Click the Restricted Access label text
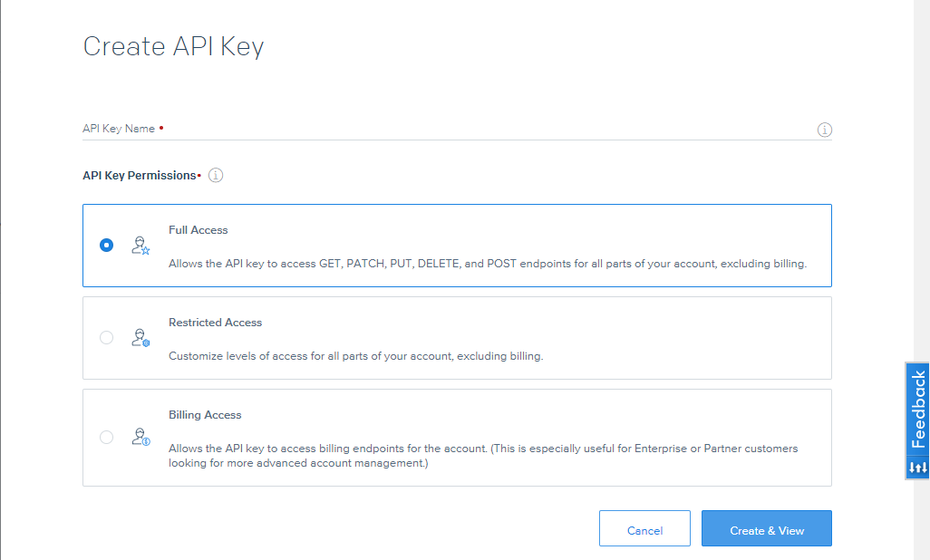This screenshot has width=930, height=560. pyautogui.click(x=215, y=322)
